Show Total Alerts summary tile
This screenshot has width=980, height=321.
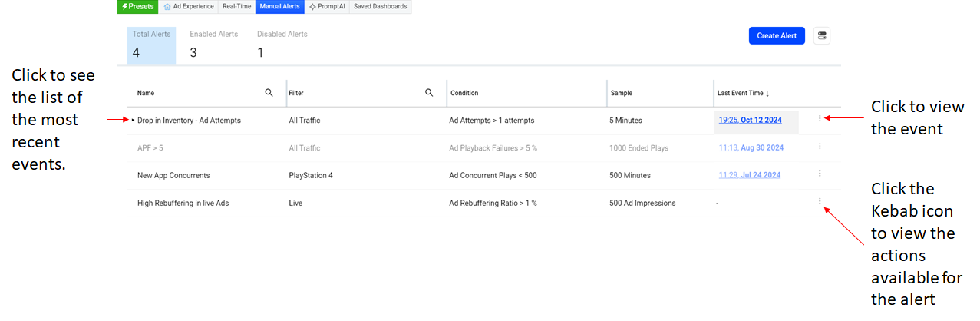pyautogui.click(x=151, y=45)
